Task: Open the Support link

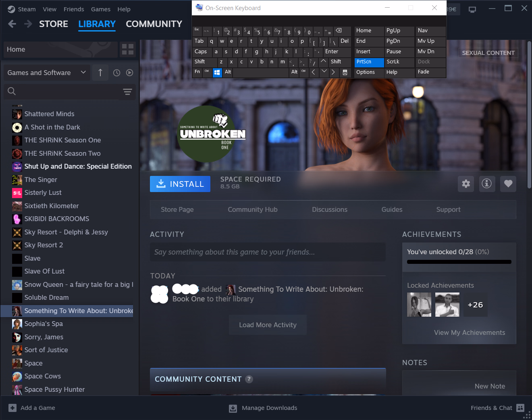Action: pos(448,209)
